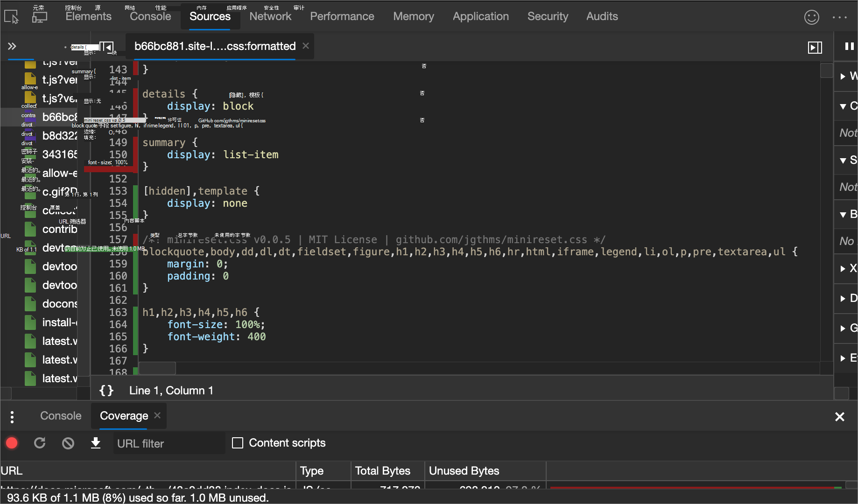The image size is (858, 504).
Task: Open the Console tab in drawer
Action: click(61, 416)
